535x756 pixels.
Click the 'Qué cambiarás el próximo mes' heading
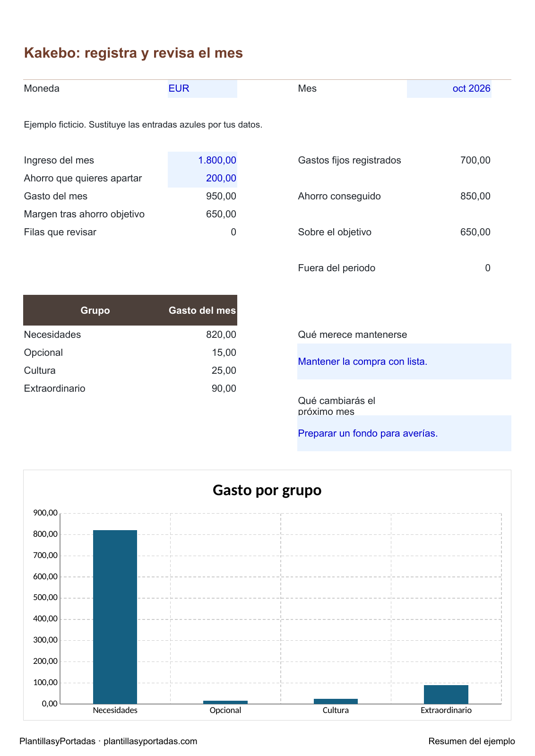[337, 406]
